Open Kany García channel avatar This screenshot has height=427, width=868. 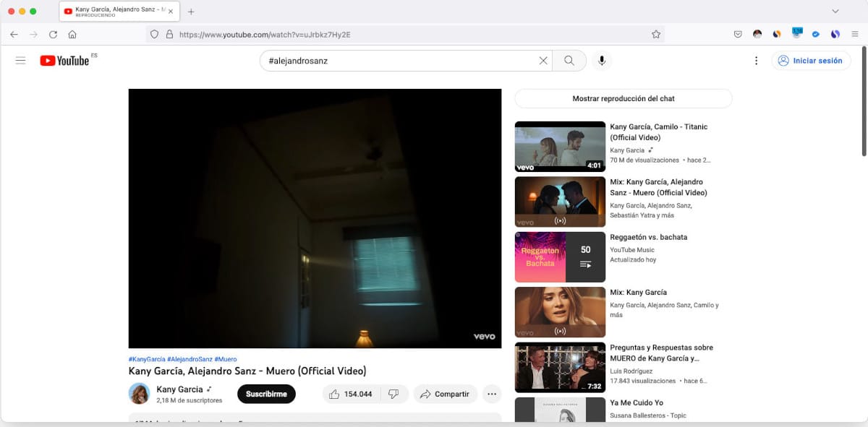click(139, 394)
